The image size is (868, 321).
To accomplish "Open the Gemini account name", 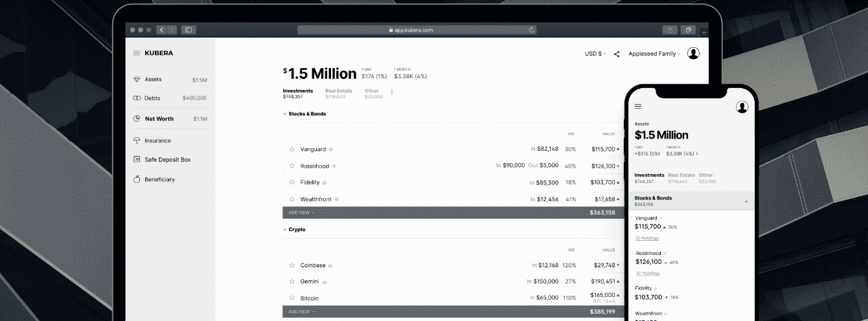I will pyautogui.click(x=310, y=282).
